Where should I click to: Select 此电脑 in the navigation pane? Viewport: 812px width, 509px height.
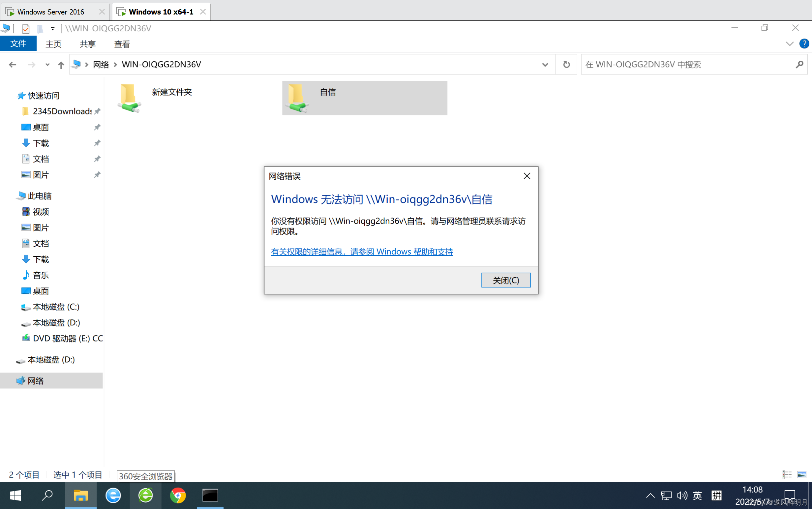coord(39,196)
